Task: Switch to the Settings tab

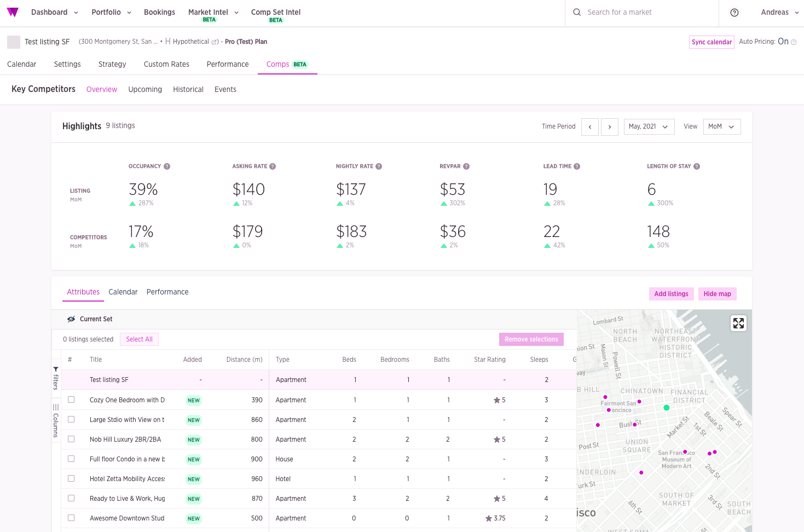Action: point(67,65)
